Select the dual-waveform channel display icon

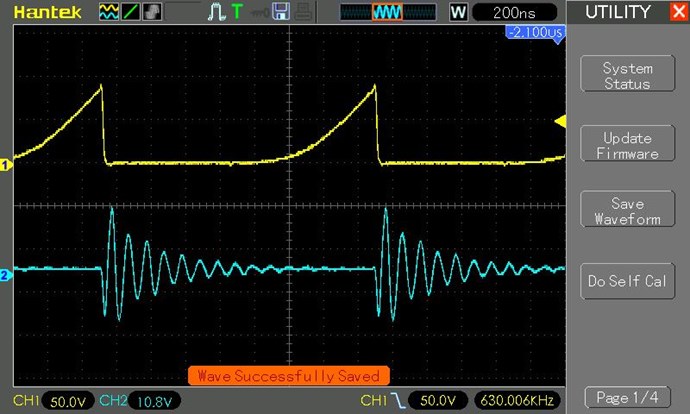pos(108,12)
